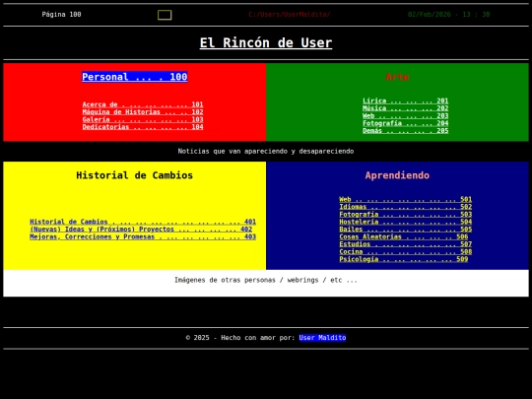This screenshot has width=532, height=399.
Task: Open Psicología page 509
Action: [403, 259]
